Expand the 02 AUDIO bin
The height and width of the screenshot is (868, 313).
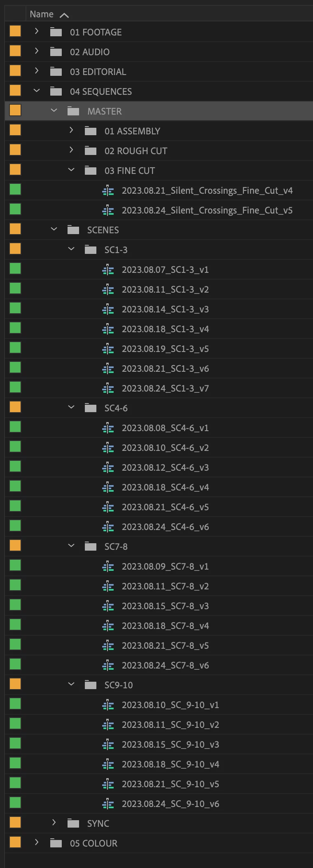coord(37,51)
